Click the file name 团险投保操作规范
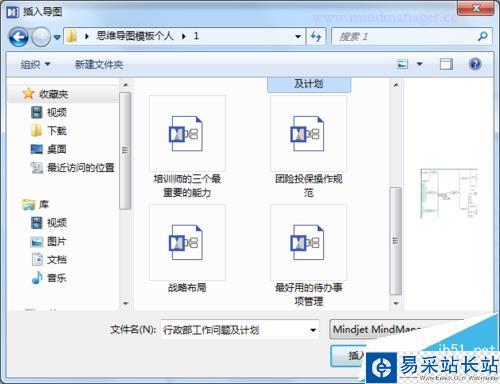The height and width of the screenshot is (384, 500). tap(309, 186)
